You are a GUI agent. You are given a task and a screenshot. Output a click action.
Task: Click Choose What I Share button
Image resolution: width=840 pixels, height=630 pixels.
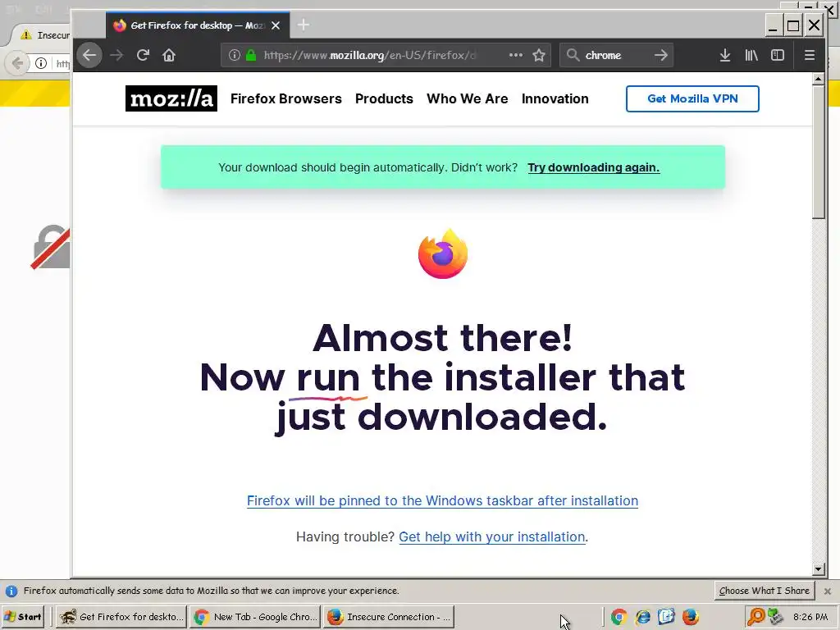pyautogui.click(x=764, y=591)
